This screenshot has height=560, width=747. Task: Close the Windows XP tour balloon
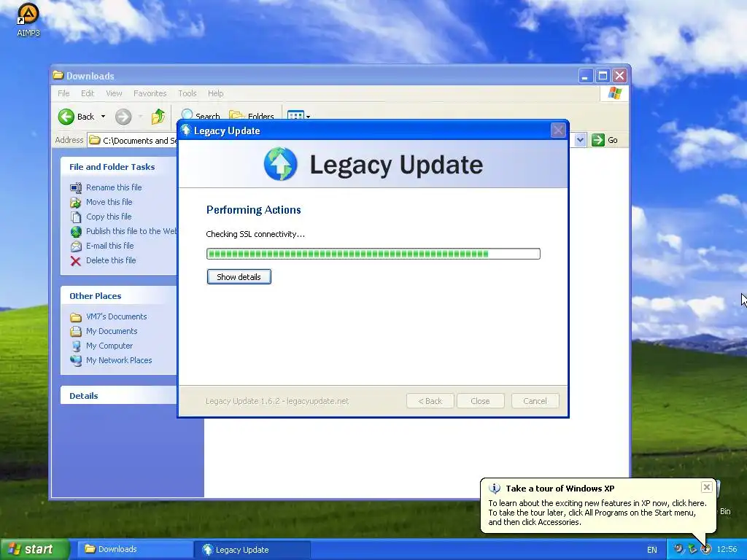click(x=706, y=486)
